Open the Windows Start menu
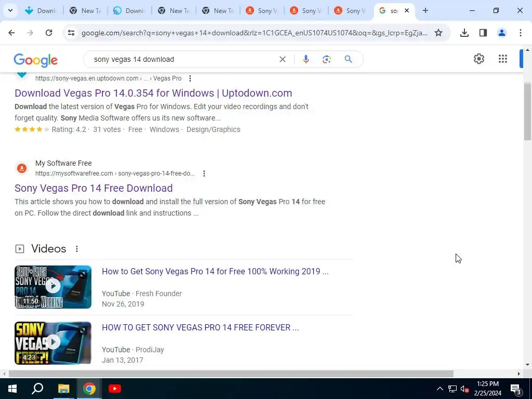Screen dimensions: 532x399 12,389
